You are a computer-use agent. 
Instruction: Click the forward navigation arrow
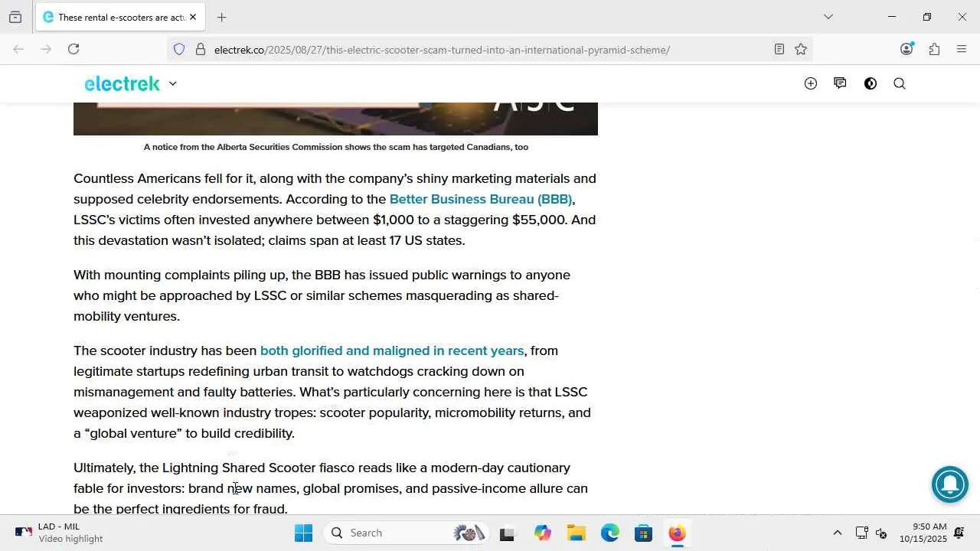(x=46, y=49)
